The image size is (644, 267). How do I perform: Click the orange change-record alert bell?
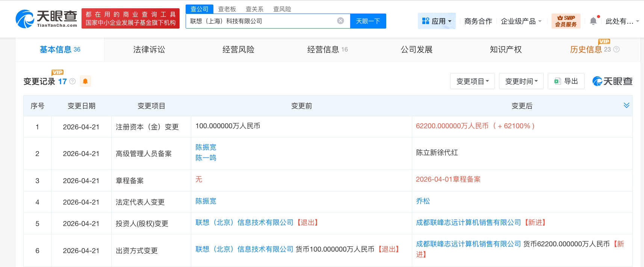[x=85, y=81]
